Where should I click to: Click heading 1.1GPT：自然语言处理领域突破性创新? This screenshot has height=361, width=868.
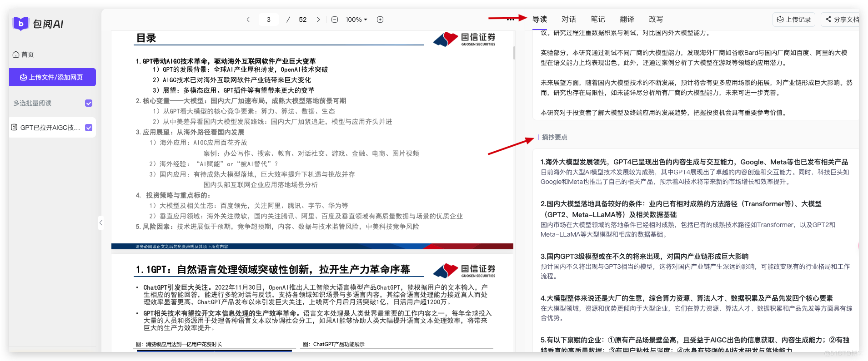click(x=273, y=270)
